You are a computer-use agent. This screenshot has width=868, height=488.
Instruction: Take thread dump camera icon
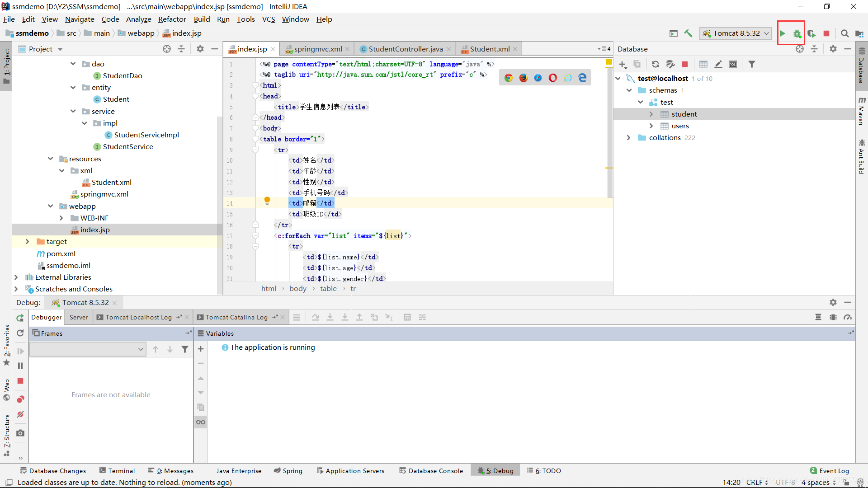click(20, 433)
